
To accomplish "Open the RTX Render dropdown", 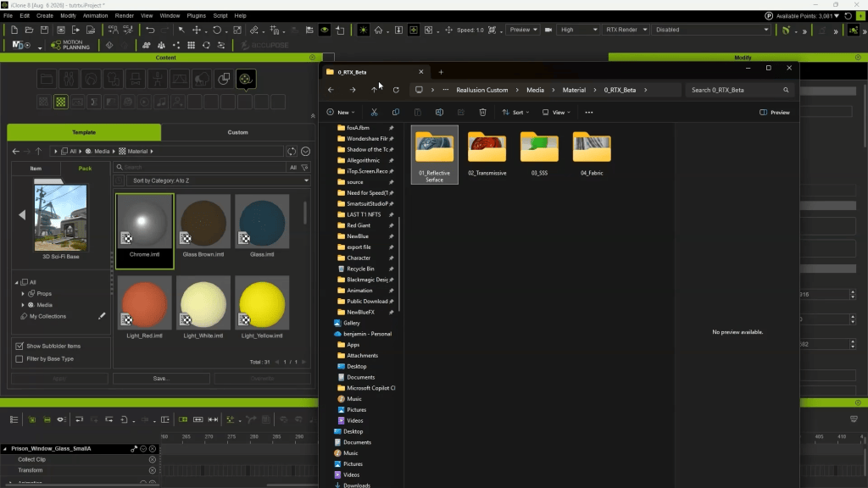I will (626, 30).
